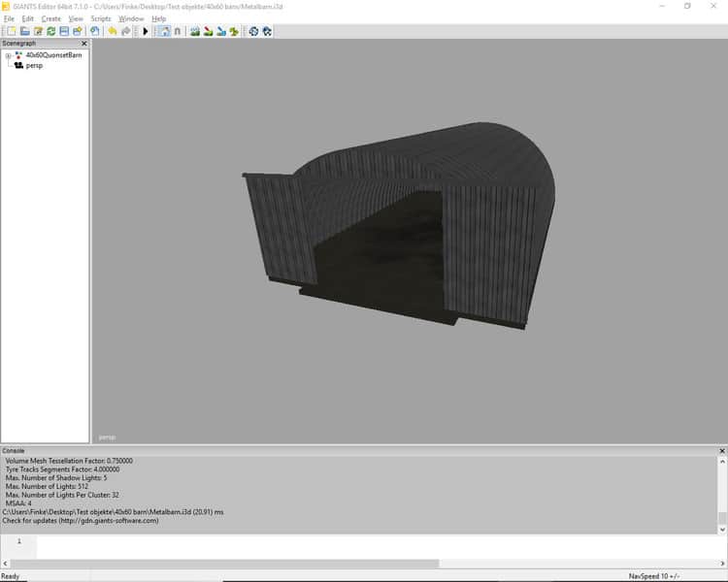
Task: Open the Scripts menu
Action: click(x=101, y=18)
